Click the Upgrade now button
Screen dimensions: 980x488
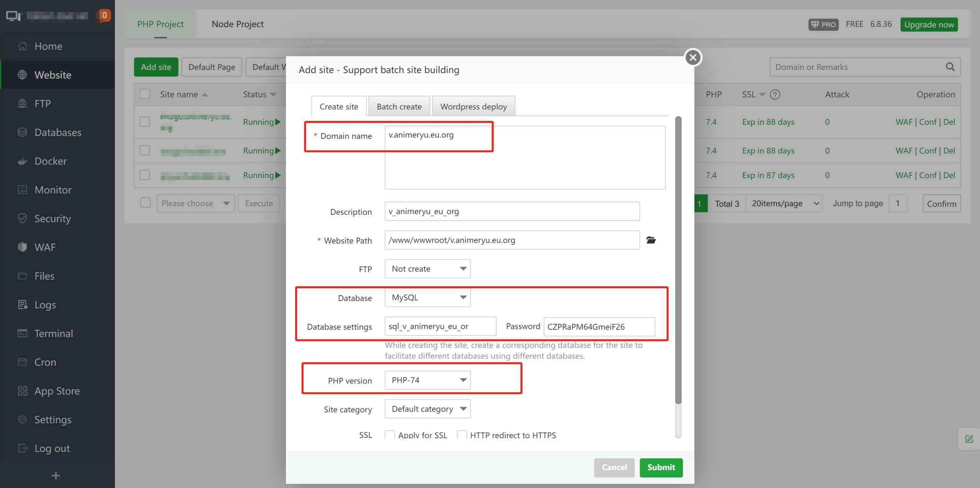point(929,24)
